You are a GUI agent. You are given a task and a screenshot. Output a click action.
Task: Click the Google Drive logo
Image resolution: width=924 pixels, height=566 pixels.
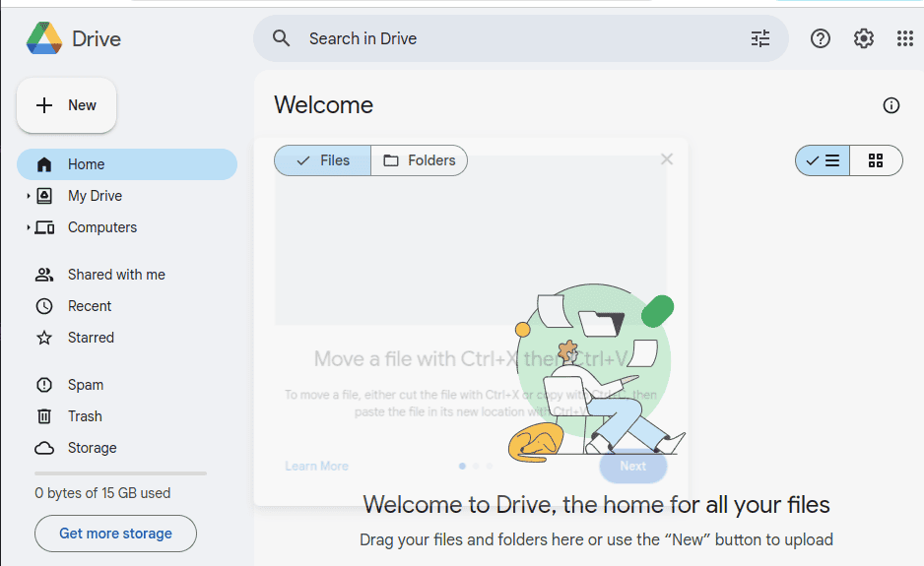coord(44,38)
